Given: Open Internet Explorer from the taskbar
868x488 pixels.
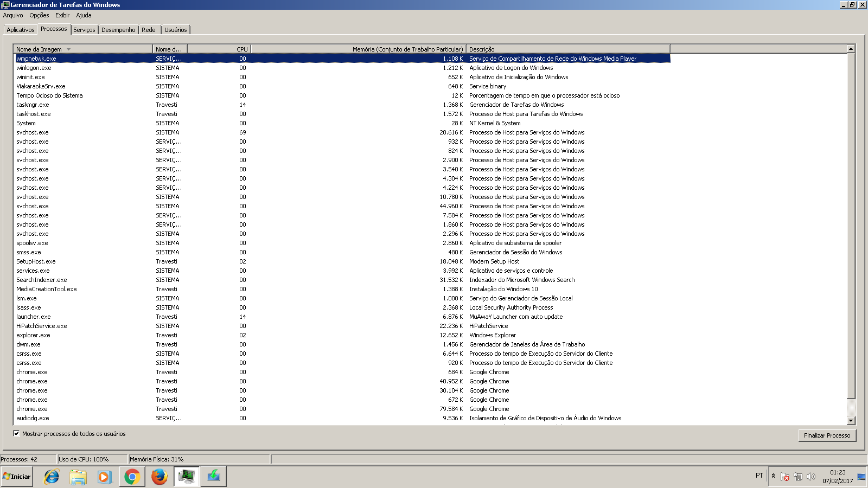Looking at the screenshot, I should point(52,477).
